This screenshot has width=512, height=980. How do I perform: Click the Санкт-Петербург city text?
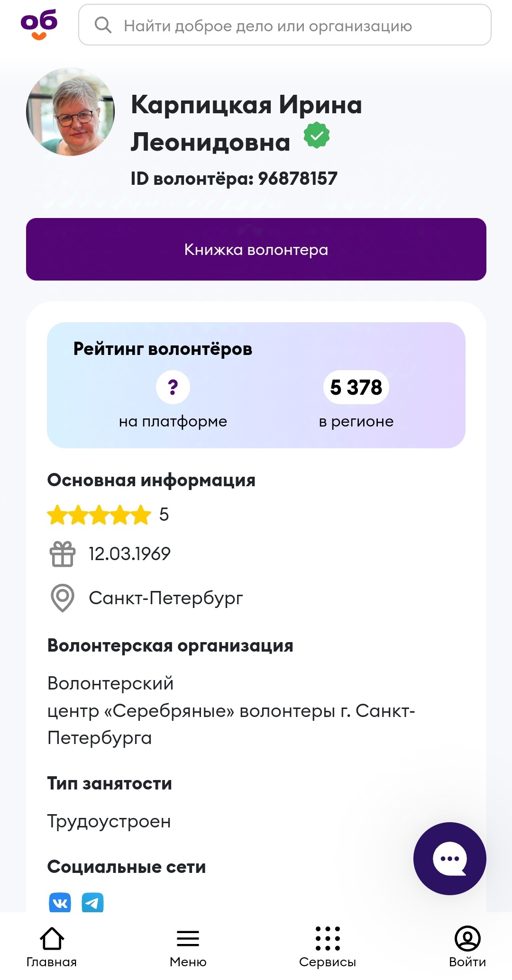165,598
